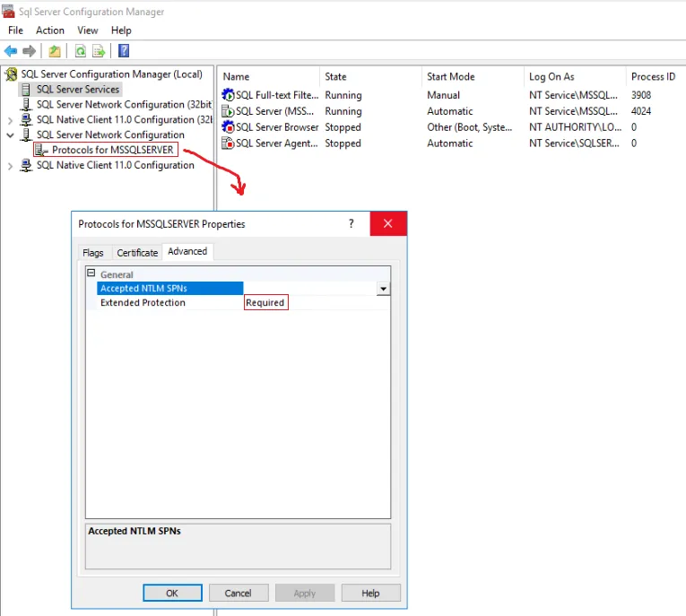686x616 pixels.
Task: Close the Protocols Properties dialog
Action: pos(388,223)
